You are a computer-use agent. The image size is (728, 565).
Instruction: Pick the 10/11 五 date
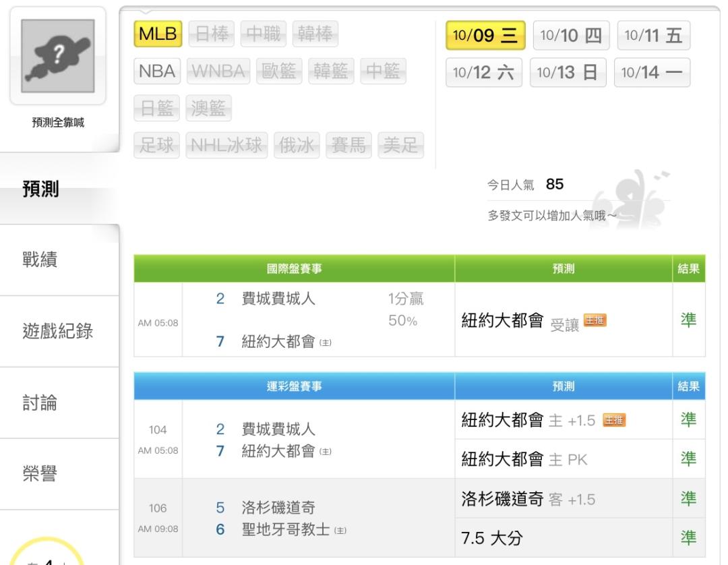coord(653,35)
